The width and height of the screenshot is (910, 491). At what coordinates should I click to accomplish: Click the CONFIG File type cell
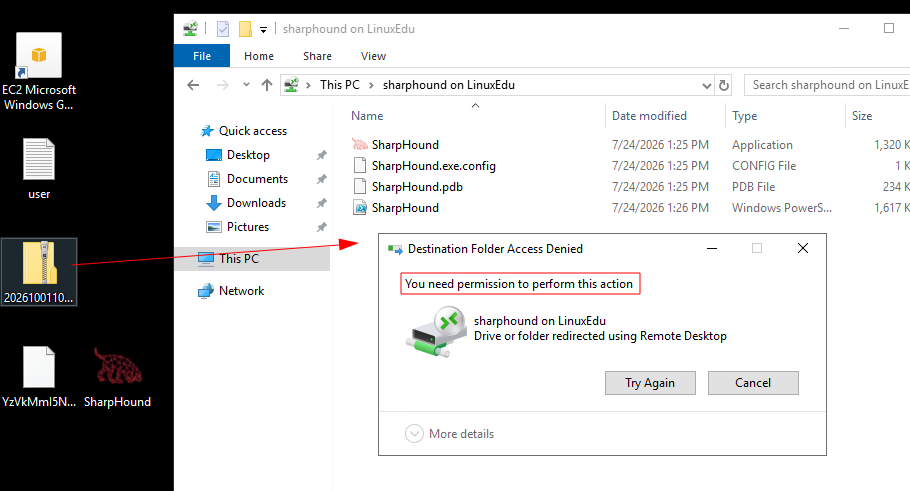point(764,165)
